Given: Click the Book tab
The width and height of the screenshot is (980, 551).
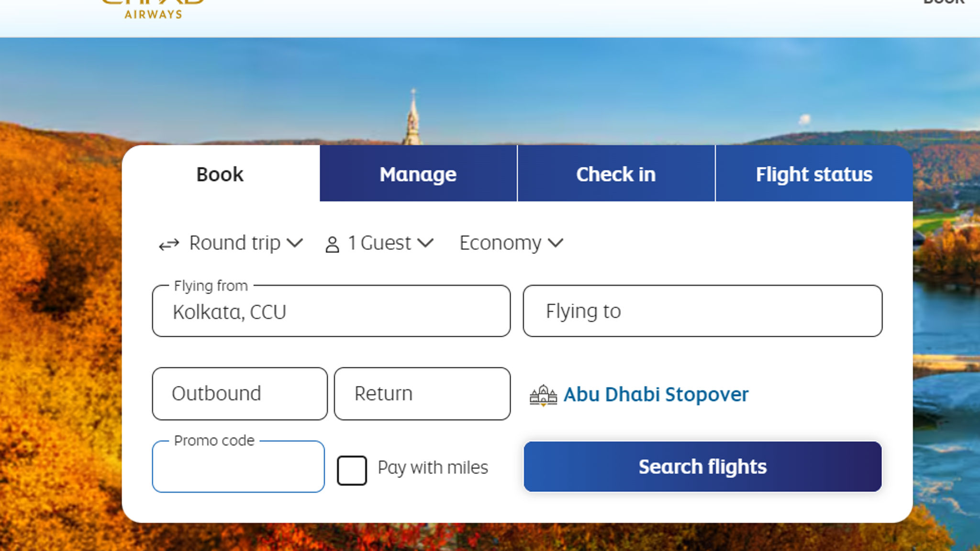Looking at the screenshot, I should coord(220,174).
